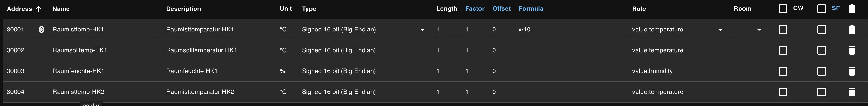The width and height of the screenshot is (868, 106).
Task: Click the Formula column header
Action: 531,9
